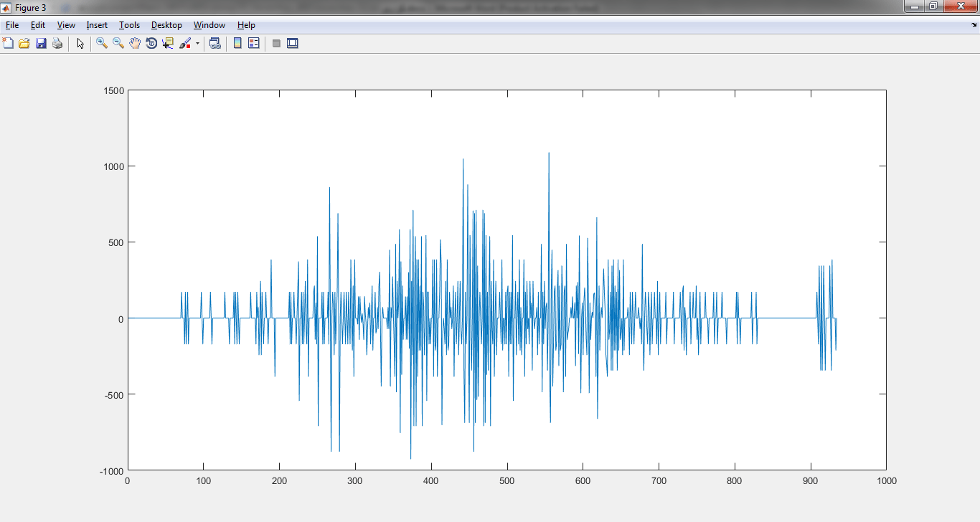Save the figure with the floppy disk icon
The height and width of the screenshot is (522, 980).
(x=41, y=43)
